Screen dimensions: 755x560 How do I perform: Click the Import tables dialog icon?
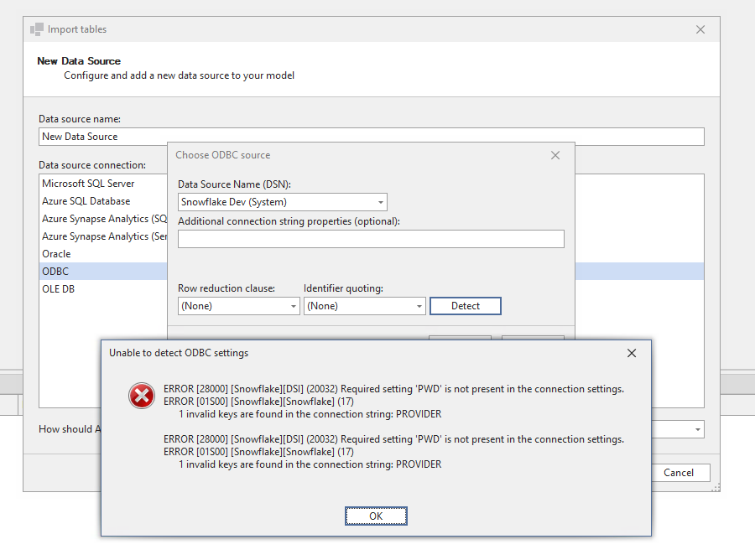click(36, 29)
